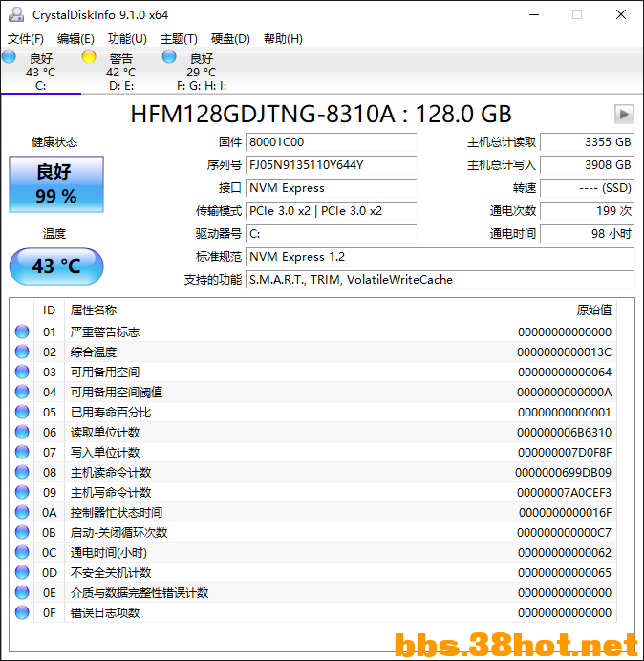
Task: Open the 编辑(E) menu
Action: coord(75,39)
